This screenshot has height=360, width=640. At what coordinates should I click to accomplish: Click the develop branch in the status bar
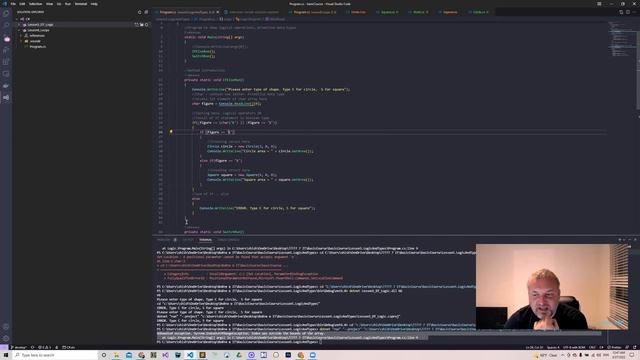click(x=18, y=347)
